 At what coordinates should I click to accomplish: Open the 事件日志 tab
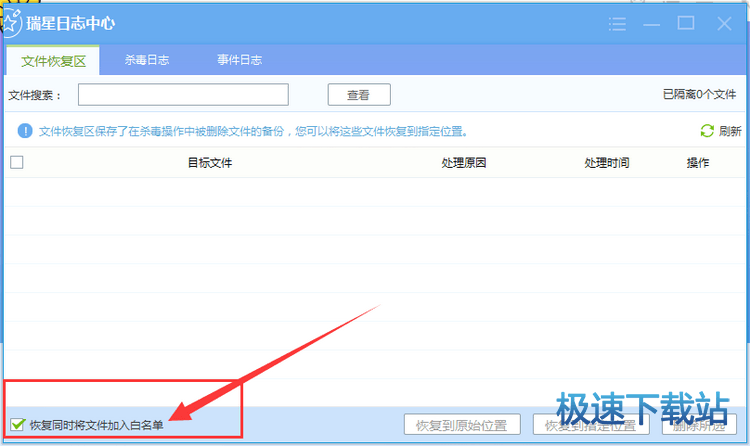point(239,60)
